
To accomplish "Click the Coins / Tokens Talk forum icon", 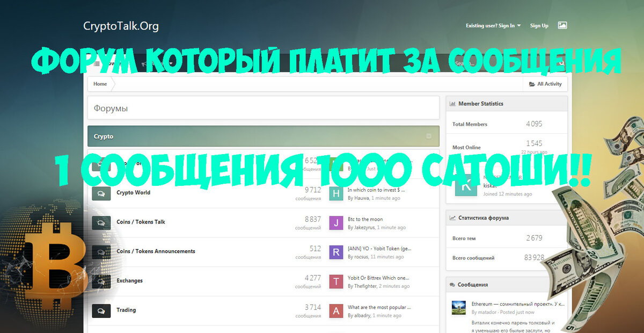I will [101, 223].
